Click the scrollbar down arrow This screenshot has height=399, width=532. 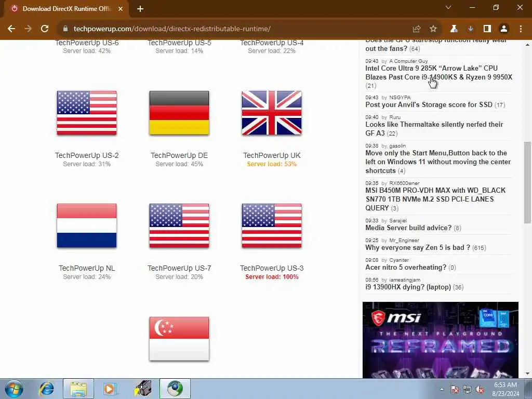click(x=528, y=374)
